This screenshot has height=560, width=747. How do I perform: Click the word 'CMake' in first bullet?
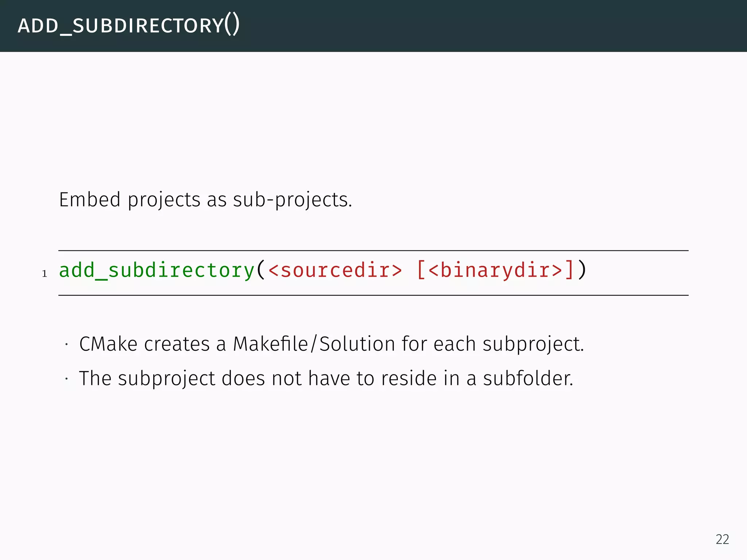[x=108, y=344]
